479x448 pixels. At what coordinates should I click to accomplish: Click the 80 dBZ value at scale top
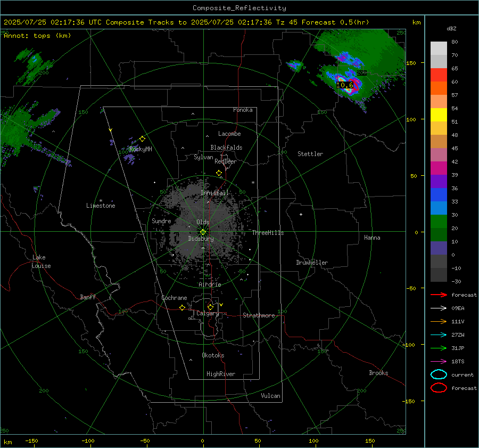455,42
